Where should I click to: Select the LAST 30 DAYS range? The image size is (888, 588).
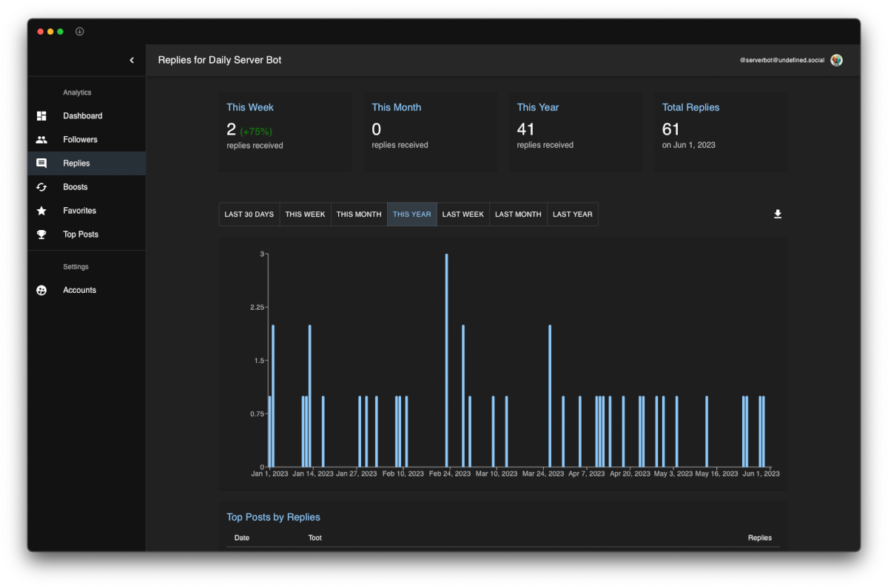point(249,214)
